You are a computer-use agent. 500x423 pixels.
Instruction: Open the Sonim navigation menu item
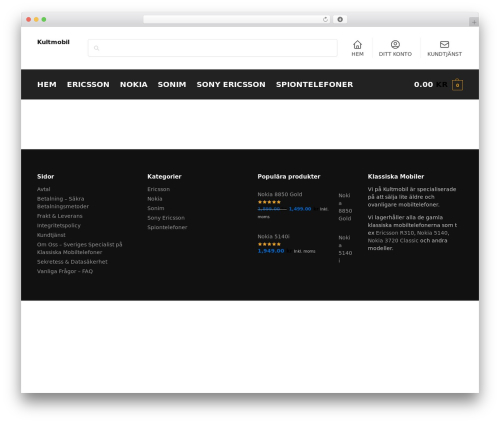(x=172, y=84)
